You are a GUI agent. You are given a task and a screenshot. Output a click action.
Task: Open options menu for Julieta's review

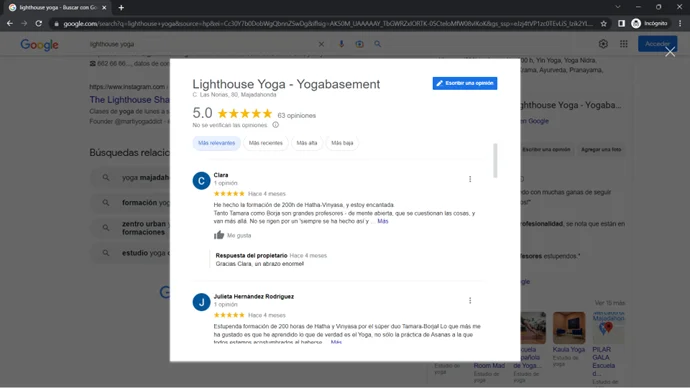tap(470, 300)
